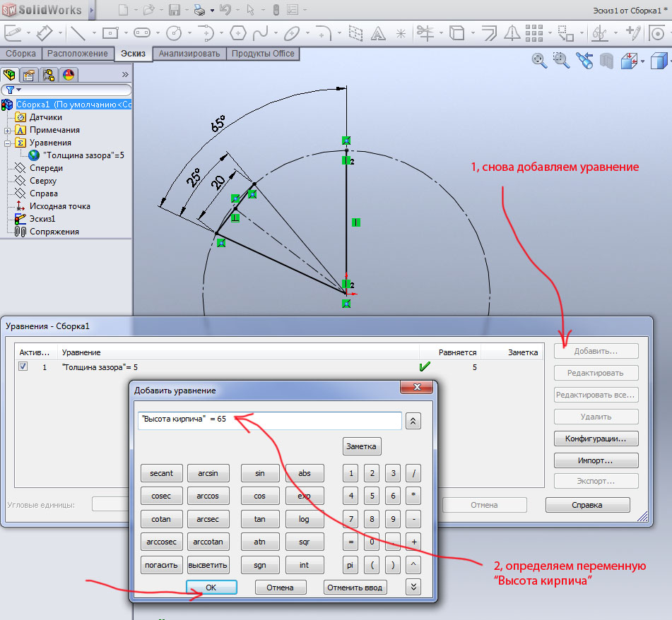
Task: Switch to the Анализировать tab
Action: tap(189, 54)
